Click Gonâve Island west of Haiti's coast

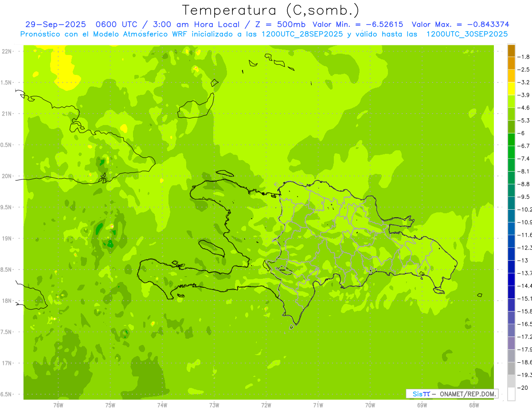pos(211,247)
